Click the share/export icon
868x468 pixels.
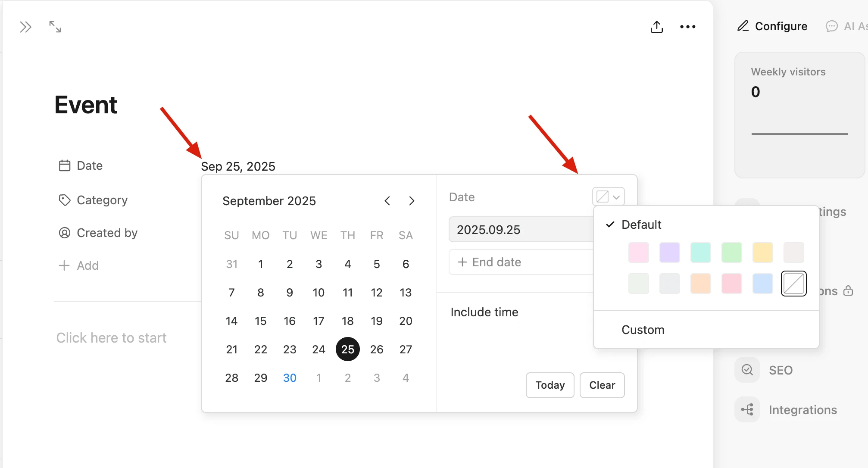pyautogui.click(x=656, y=27)
